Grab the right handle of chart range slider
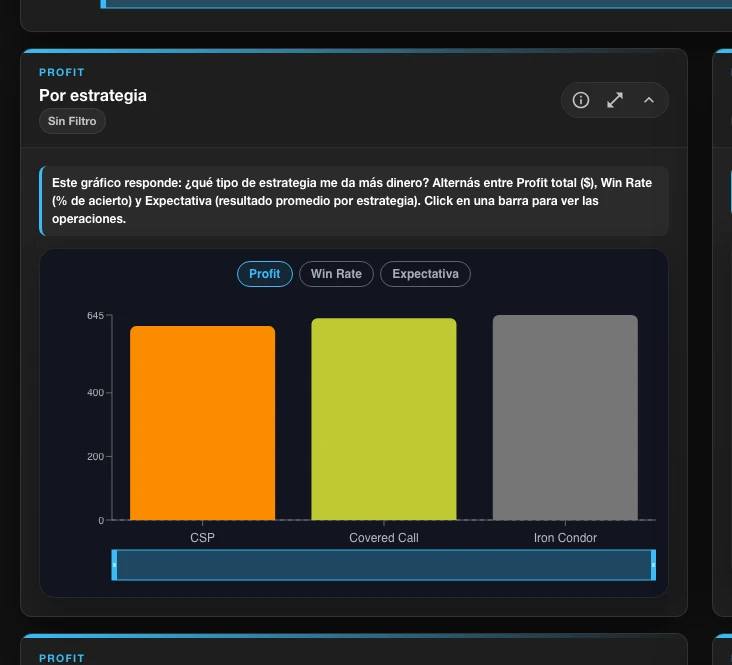This screenshot has height=665, width=732. (653, 565)
